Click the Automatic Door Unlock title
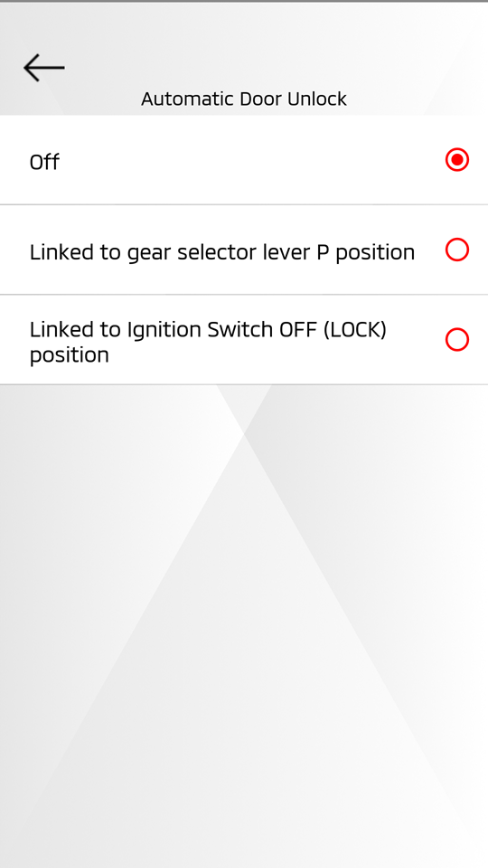This screenshot has width=488, height=868. click(x=244, y=99)
